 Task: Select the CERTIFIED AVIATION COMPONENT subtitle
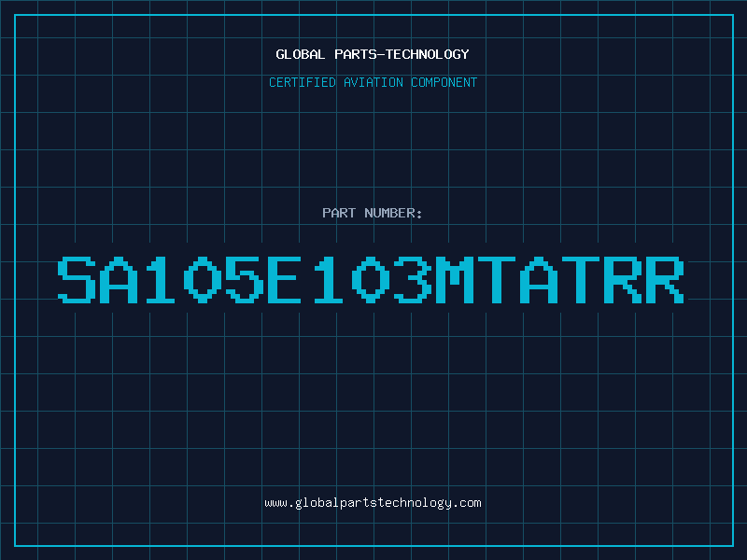pyautogui.click(x=373, y=82)
